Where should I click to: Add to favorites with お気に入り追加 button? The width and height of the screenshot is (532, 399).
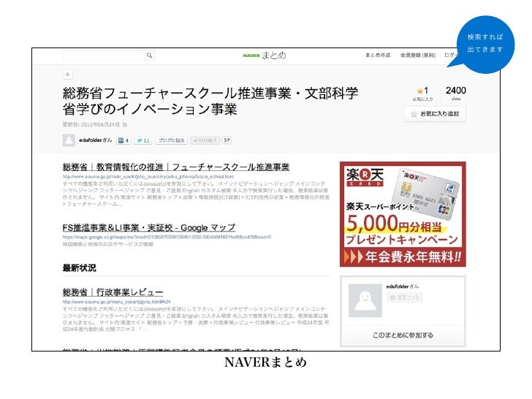click(435, 114)
